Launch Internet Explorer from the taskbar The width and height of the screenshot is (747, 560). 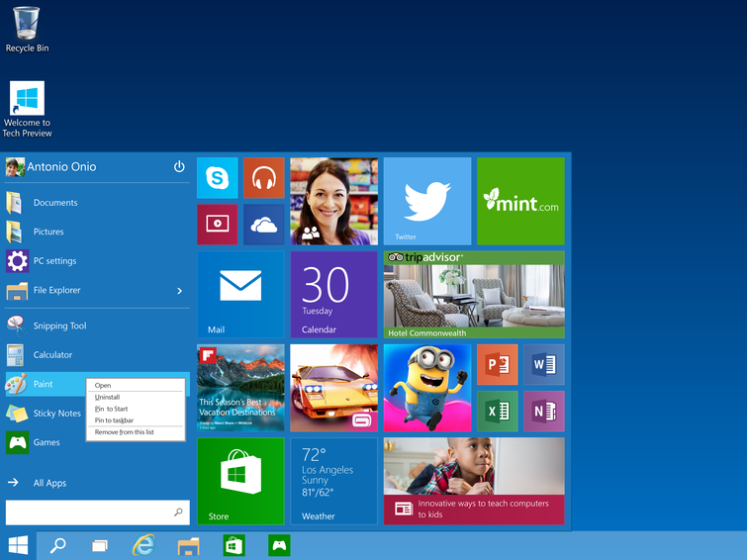click(143, 545)
